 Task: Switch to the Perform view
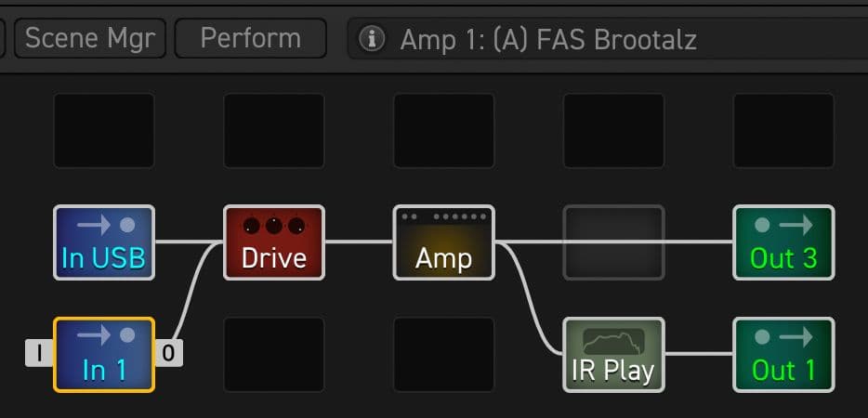click(x=251, y=38)
